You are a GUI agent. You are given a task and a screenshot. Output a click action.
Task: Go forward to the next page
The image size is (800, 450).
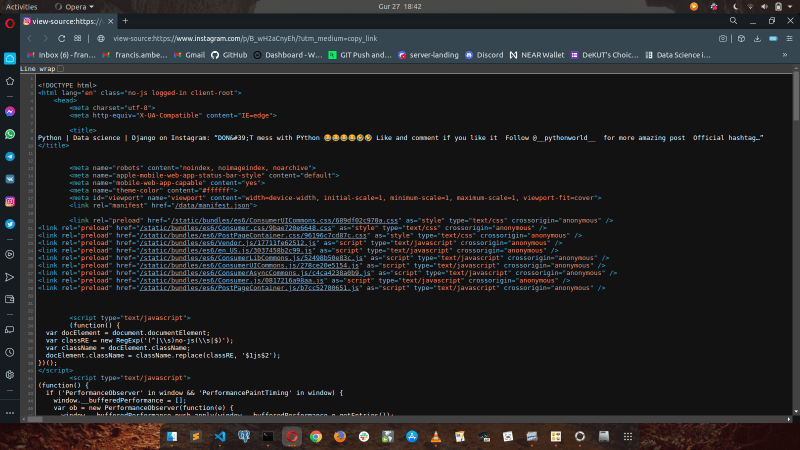click(x=45, y=38)
